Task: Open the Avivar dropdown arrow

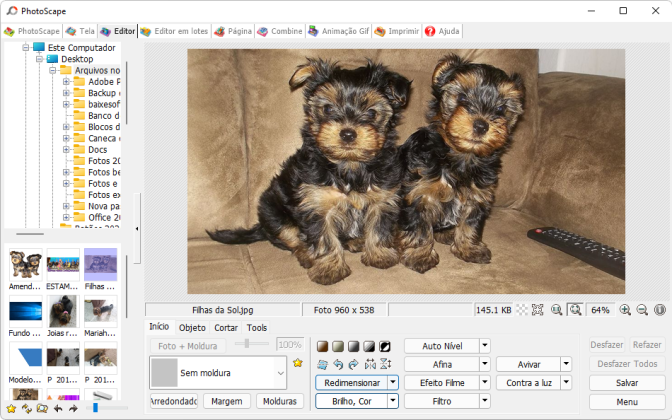Action: [566, 364]
